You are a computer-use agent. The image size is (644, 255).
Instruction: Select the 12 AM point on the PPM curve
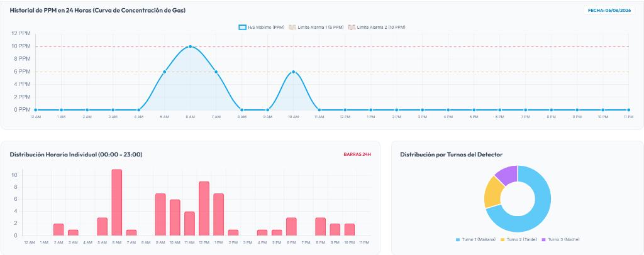coord(36,110)
